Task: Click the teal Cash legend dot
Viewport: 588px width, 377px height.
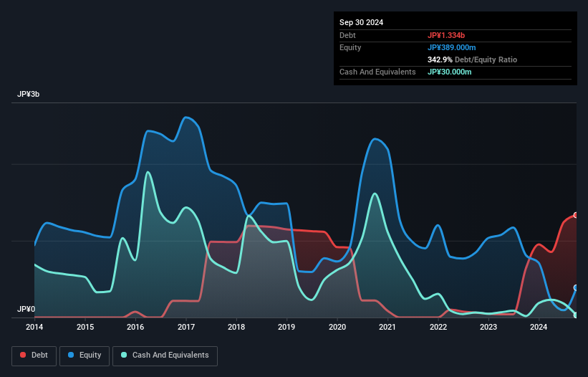Action: tap(124, 355)
